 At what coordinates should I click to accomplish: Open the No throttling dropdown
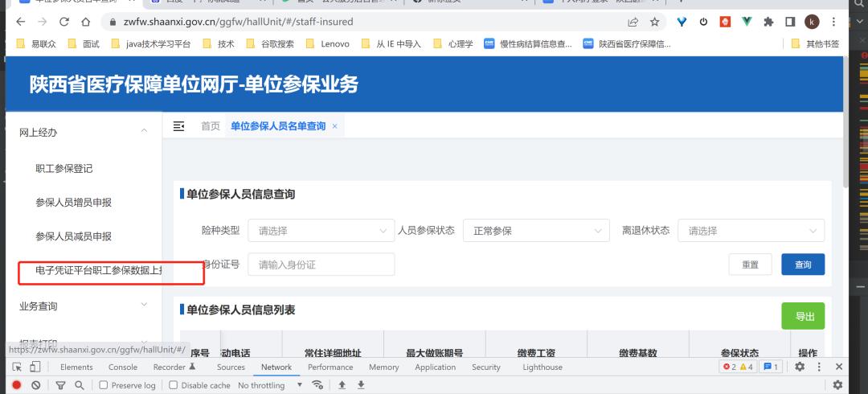tap(270, 385)
